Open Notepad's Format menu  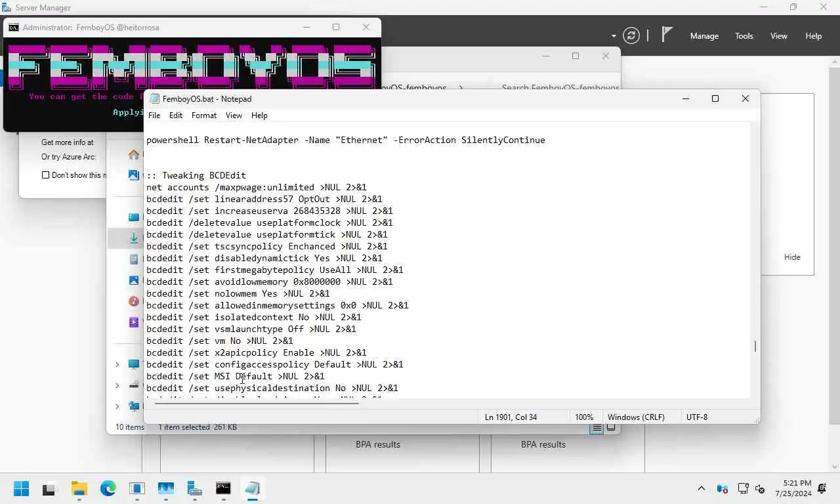[x=204, y=115]
